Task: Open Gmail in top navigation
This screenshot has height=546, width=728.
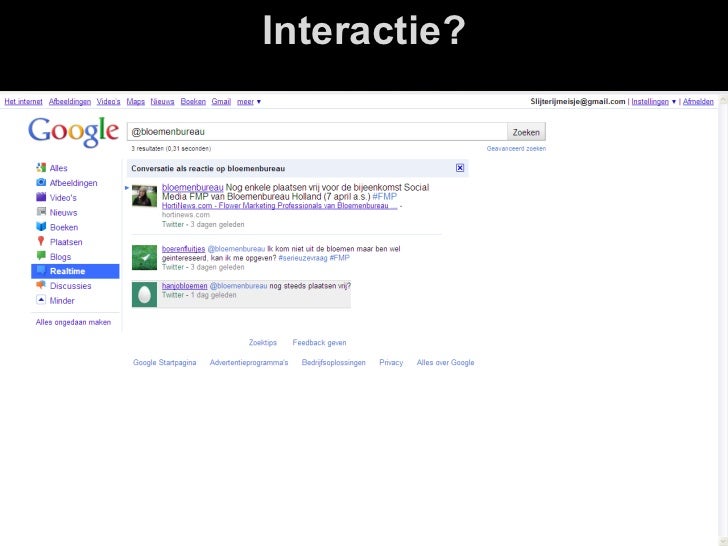Action: click(221, 102)
